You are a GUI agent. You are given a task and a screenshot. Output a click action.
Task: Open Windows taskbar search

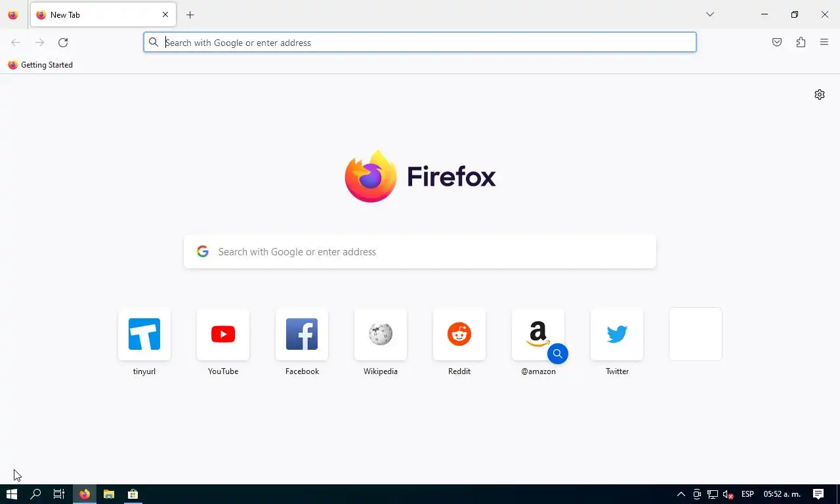[x=35, y=494]
